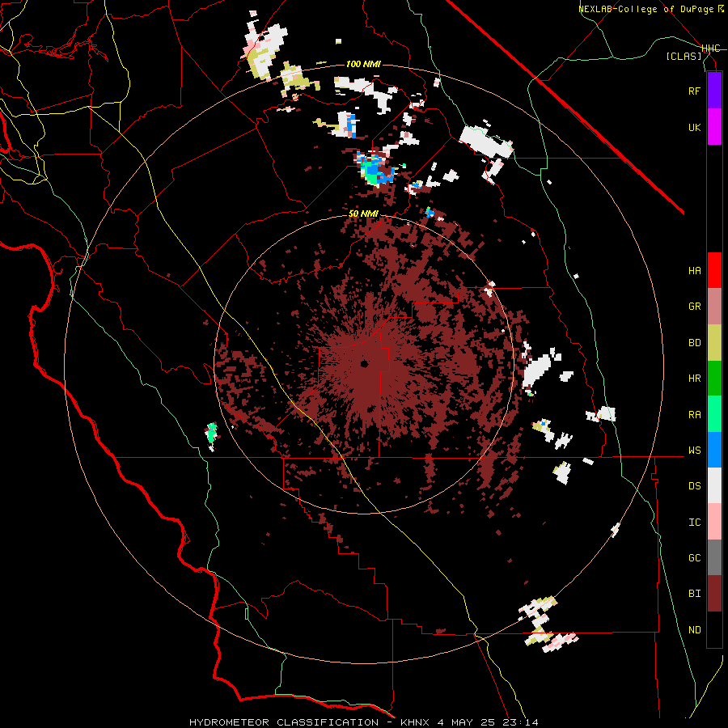728x728 pixels.
Task: Click the DS white legend swatch
Action: [714, 485]
